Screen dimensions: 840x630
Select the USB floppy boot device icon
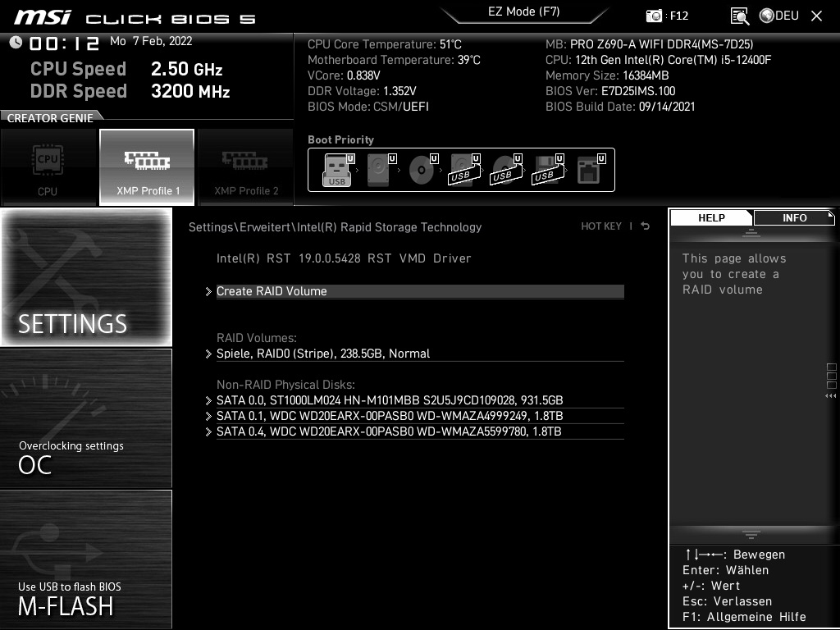coord(547,170)
